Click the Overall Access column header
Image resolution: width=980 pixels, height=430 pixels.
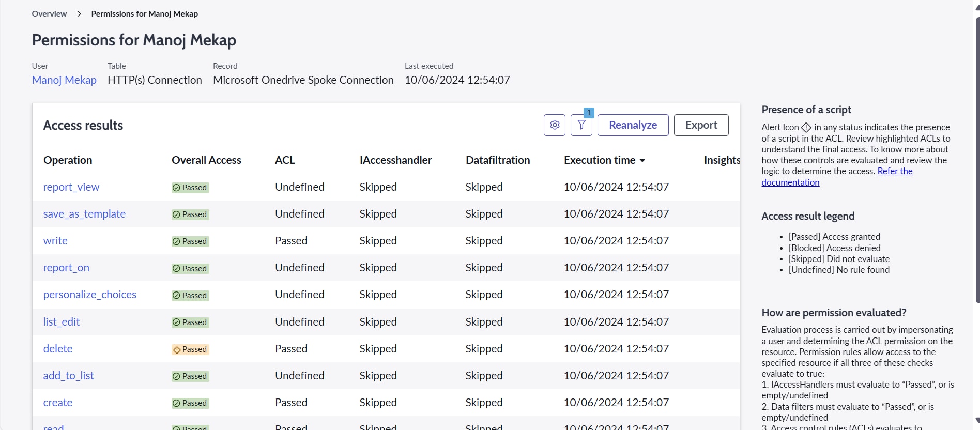point(206,160)
